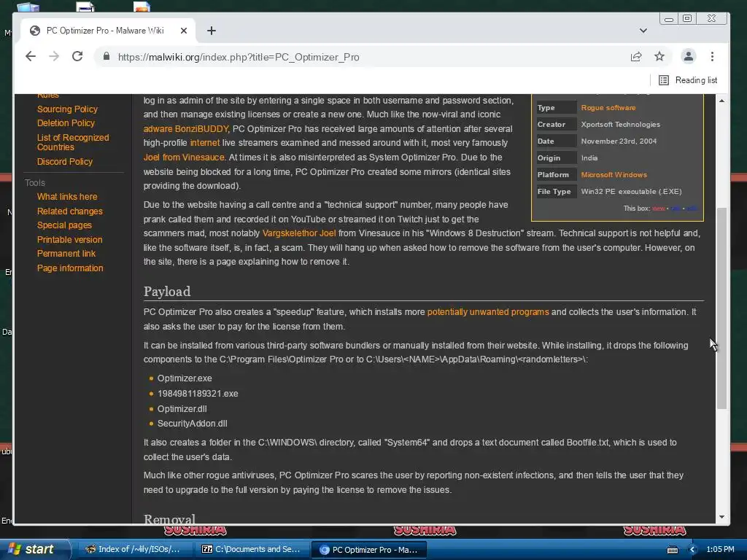
Task: Select the PC Optimizer Pro browser tab
Action: tap(105, 31)
